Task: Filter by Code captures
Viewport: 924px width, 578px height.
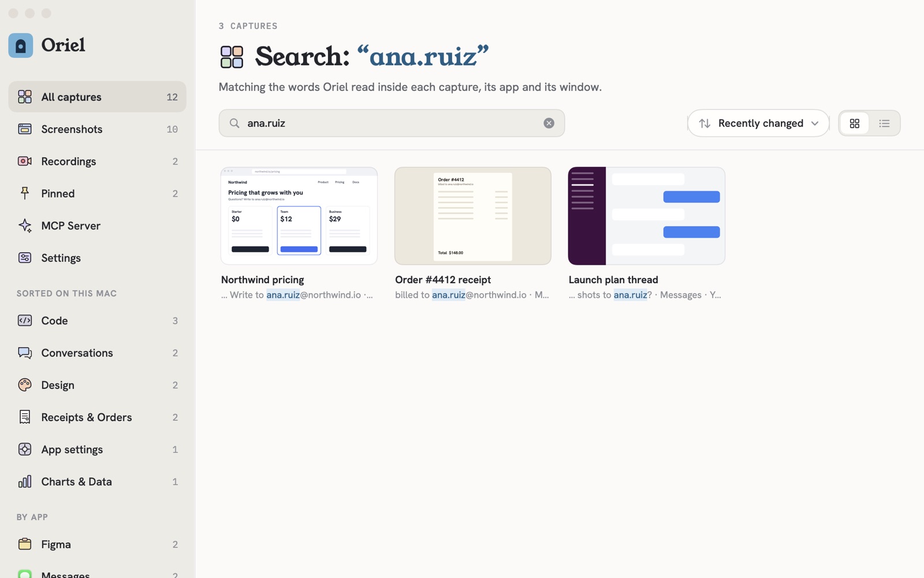Action: click(x=97, y=320)
